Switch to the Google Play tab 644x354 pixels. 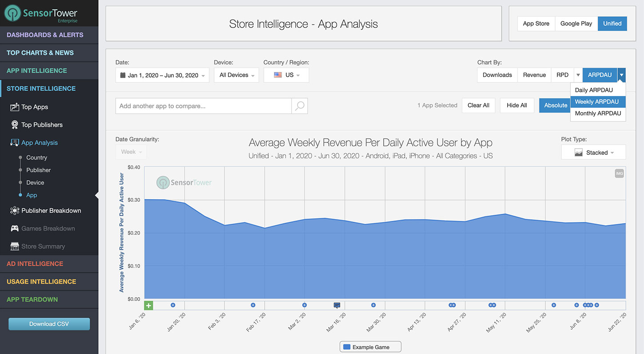576,23
